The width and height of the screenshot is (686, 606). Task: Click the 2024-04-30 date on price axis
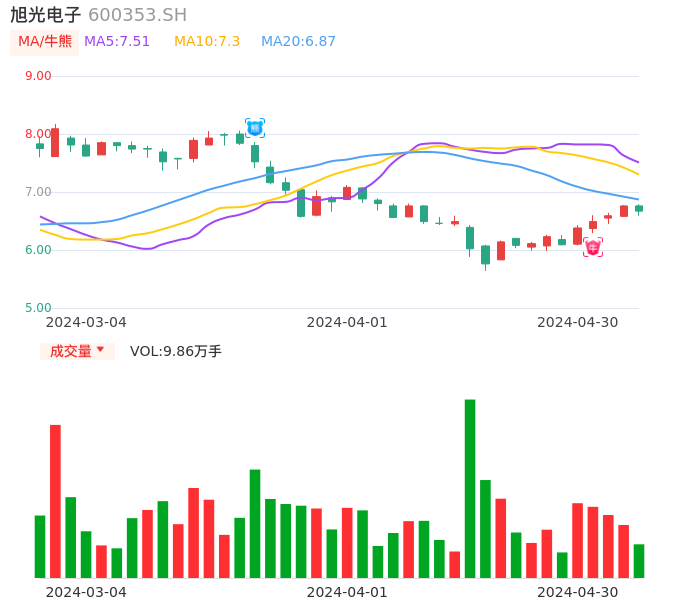pos(578,322)
